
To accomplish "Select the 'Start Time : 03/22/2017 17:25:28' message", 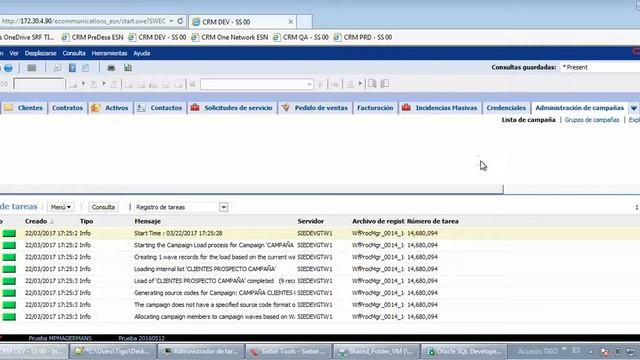I will 178,233.
